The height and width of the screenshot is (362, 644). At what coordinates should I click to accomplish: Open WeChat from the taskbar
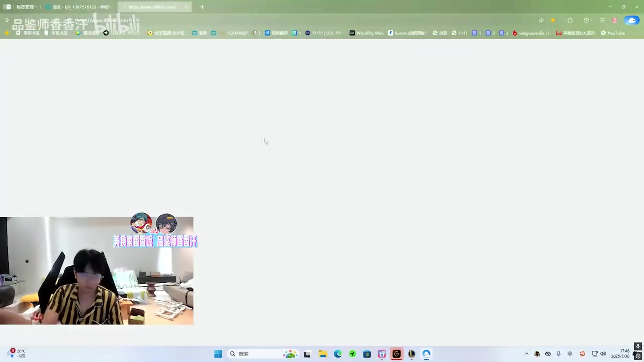(x=352, y=354)
